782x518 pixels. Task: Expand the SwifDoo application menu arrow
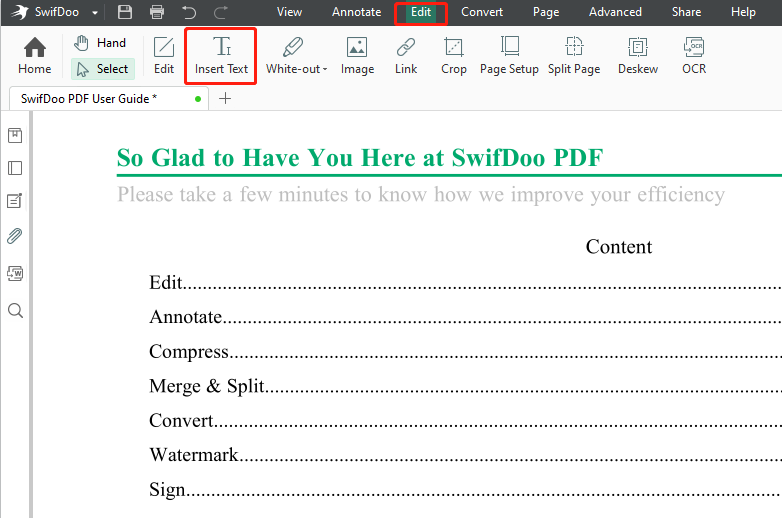tap(95, 12)
